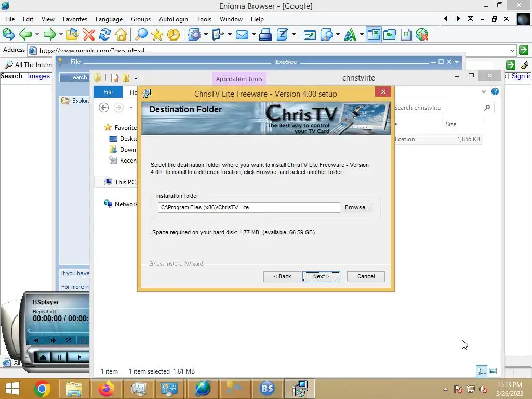Click the open-folder icon in Enigma toolbar
The image size is (532, 399).
pos(72,34)
